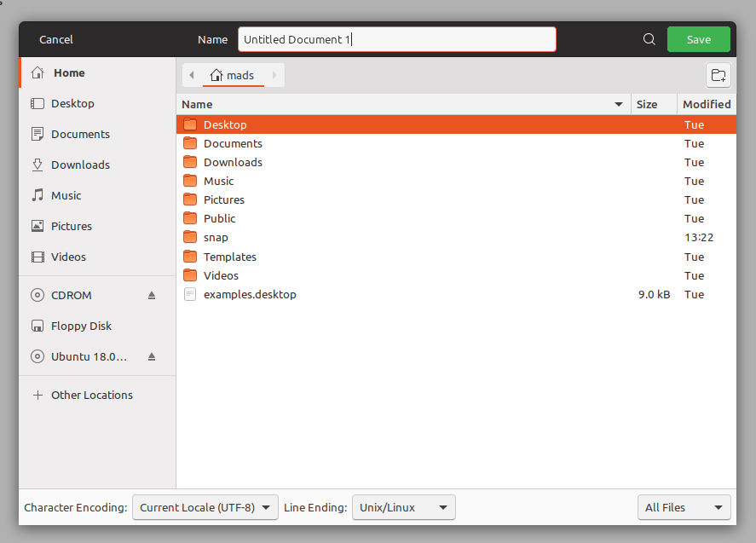The height and width of the screenshot is (543, 756).
Task: Select the Documents folder name in the file list
Action: (233, 143)
